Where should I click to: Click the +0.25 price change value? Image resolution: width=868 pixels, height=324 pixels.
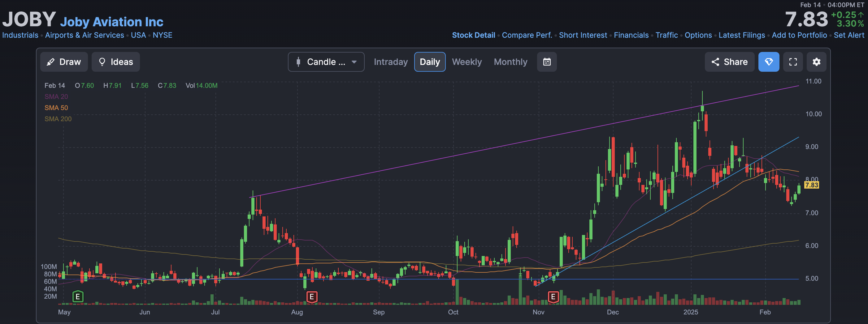point(844,15)
